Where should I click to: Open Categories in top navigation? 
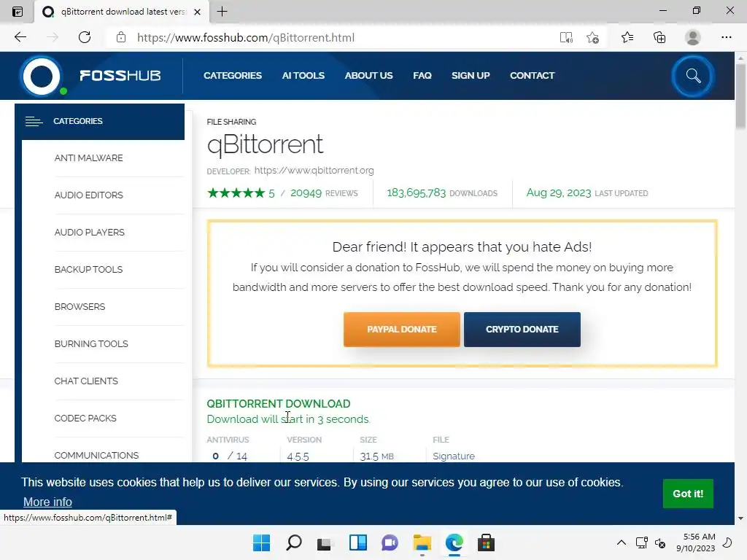click(x=233, y=76)
